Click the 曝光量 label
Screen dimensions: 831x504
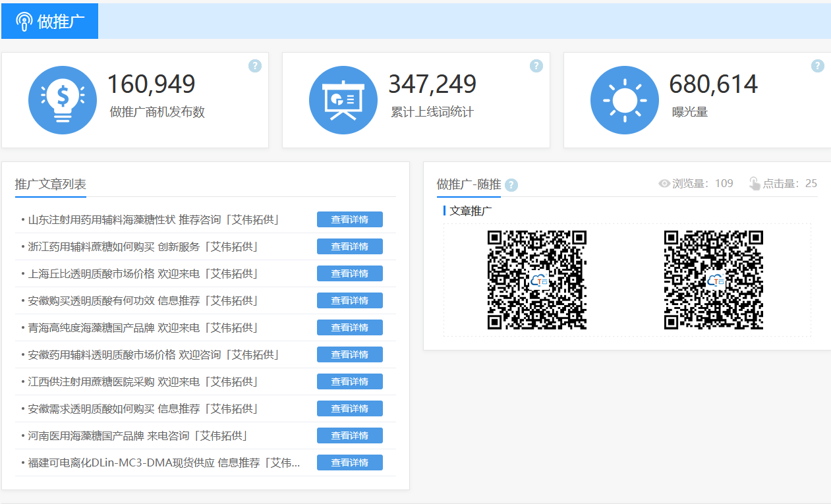pos(690,112)
